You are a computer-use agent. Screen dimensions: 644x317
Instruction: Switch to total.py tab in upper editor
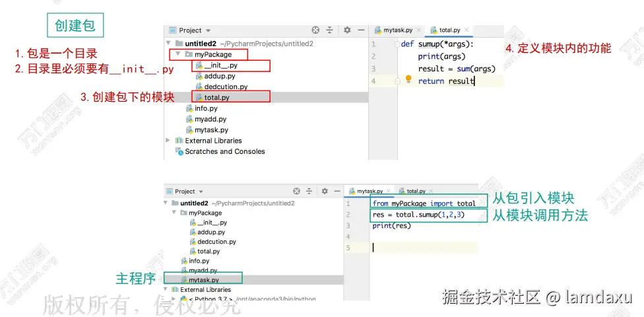coord(449,30)
